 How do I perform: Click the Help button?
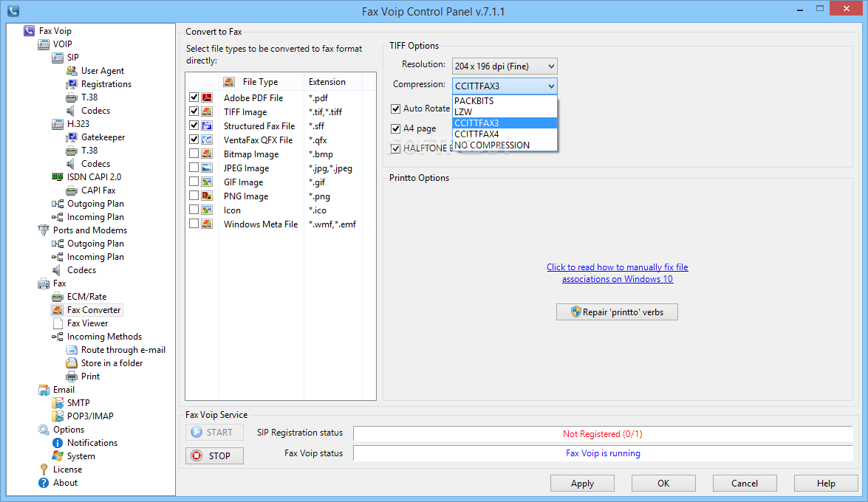826,484
